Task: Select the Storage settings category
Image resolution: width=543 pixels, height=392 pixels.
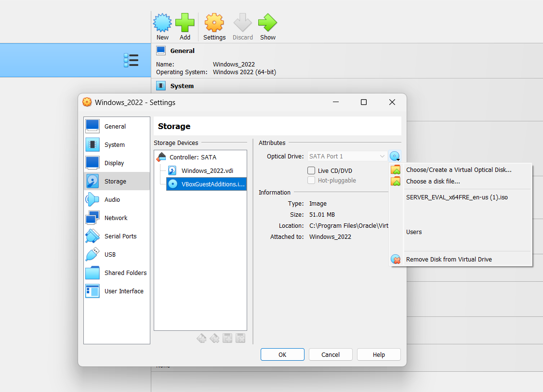Action: pos(117,181)
